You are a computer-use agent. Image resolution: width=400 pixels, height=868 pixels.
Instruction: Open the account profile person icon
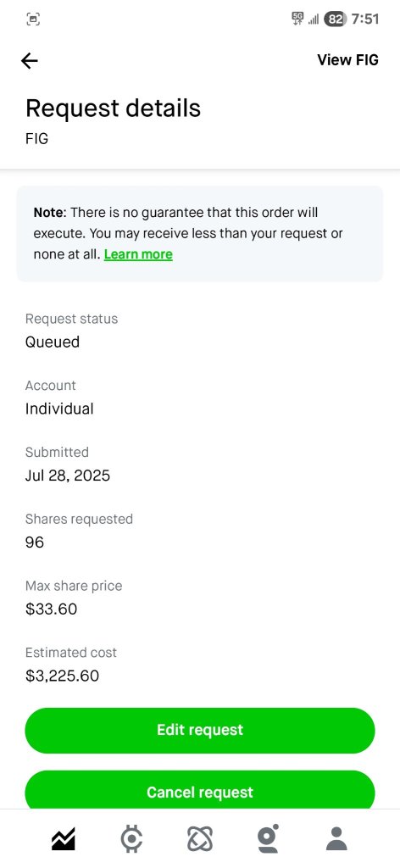pyautogui.click(x=336, y=838)
